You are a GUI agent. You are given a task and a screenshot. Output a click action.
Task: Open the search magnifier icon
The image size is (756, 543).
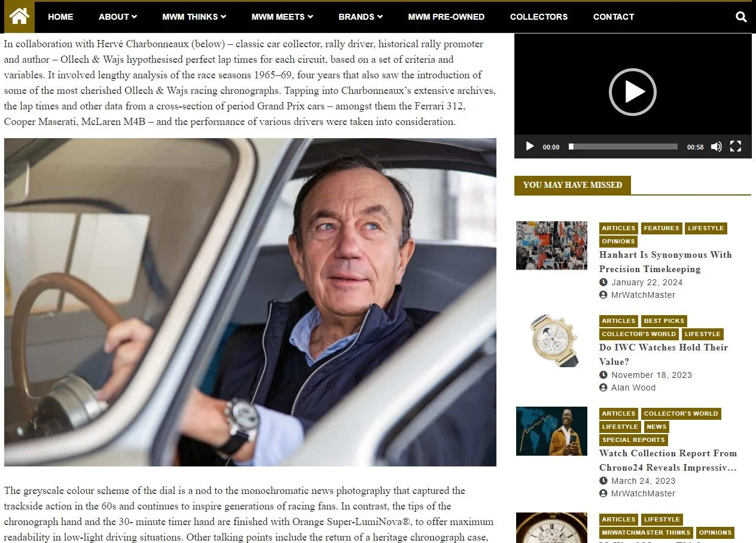tap(741, 17)
